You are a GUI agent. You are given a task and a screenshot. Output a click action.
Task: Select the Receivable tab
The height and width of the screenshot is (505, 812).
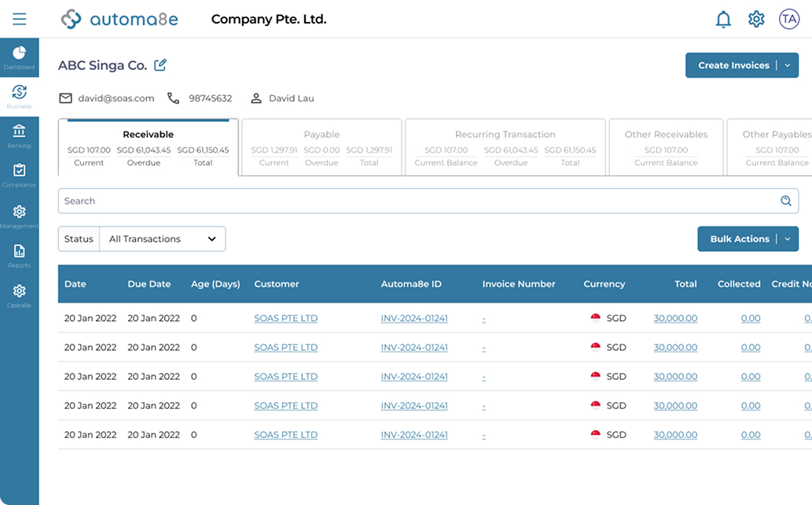(148, 148)
